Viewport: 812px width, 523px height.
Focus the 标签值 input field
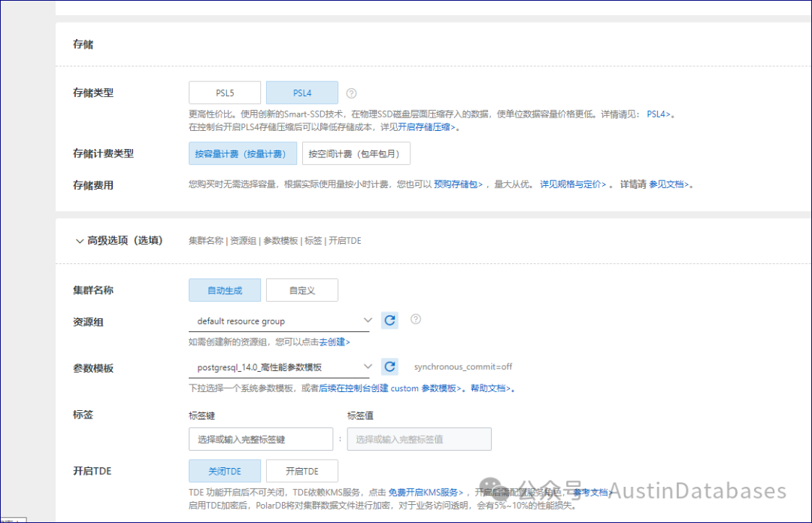tap(419, 439)
